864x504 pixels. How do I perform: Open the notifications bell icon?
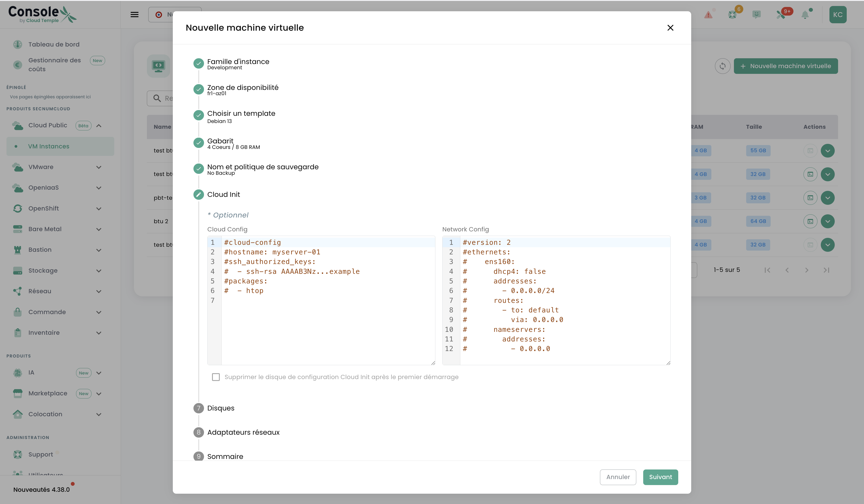(805, 15)
